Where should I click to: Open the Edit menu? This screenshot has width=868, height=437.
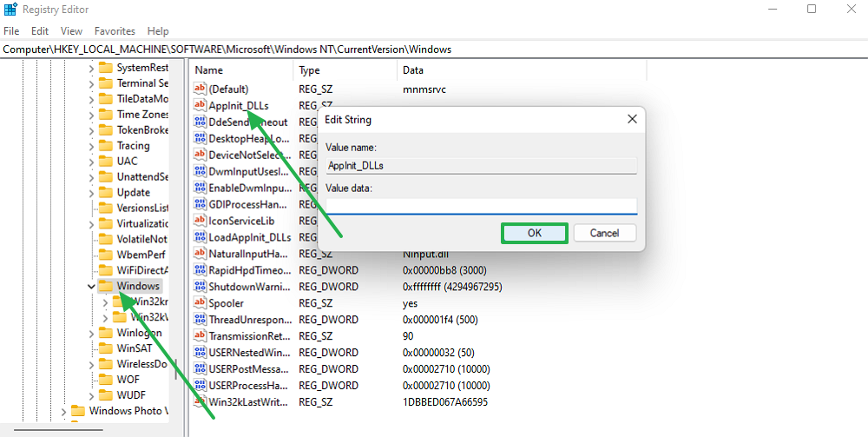(40, 31)
